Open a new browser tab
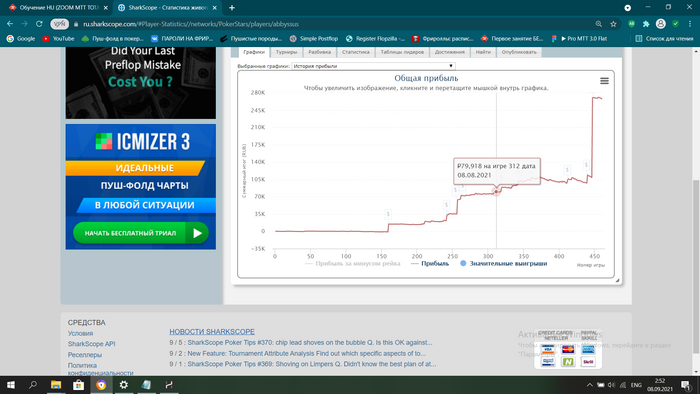The image size is (700, 394). [232, 8]
